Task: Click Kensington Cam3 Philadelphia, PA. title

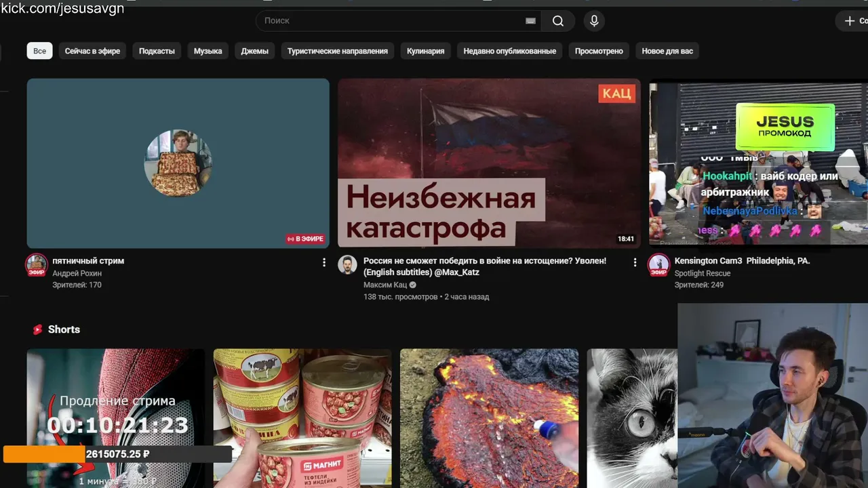Action: point(742,261)
